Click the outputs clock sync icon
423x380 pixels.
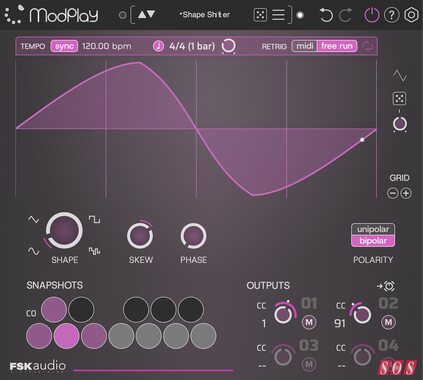[x=386, y=286]
